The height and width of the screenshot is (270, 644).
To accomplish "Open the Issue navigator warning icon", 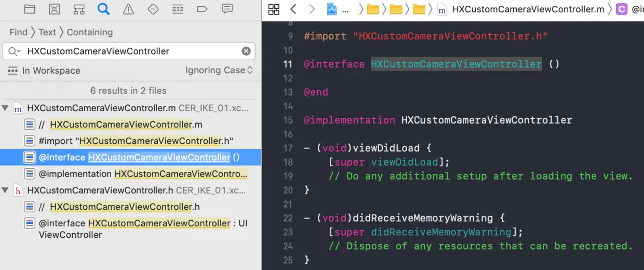I will pyautogui.click(x=128, y=9).
